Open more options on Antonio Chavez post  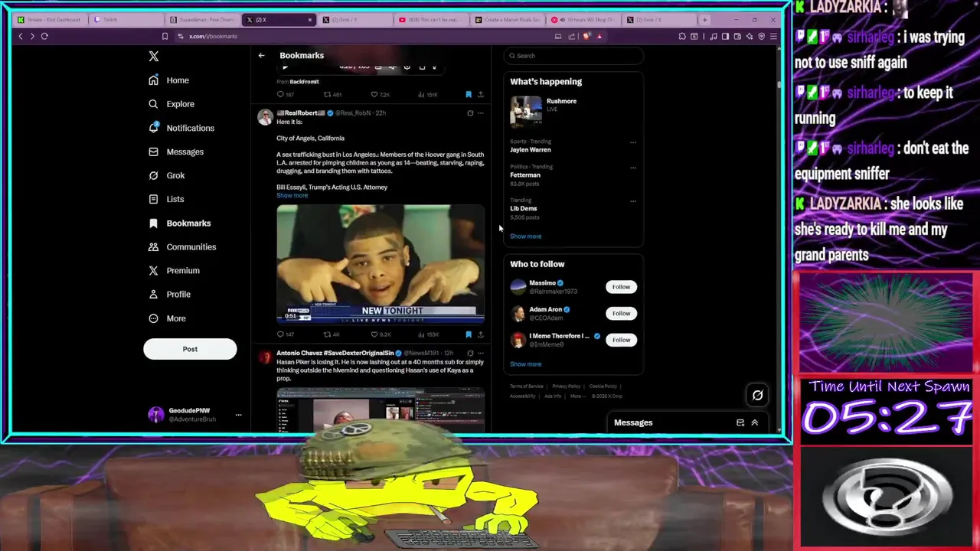pyautogui.click(x=481, y=354)
